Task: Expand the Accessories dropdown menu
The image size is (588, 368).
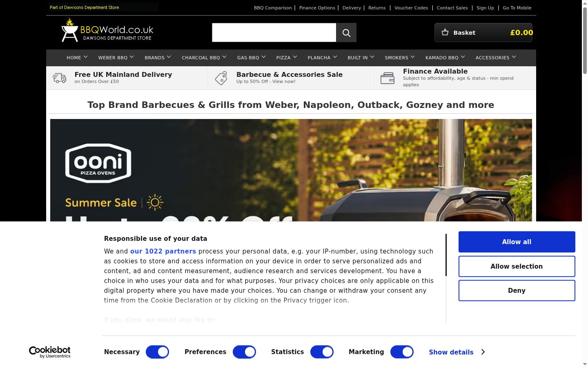Action: point(496,58)
